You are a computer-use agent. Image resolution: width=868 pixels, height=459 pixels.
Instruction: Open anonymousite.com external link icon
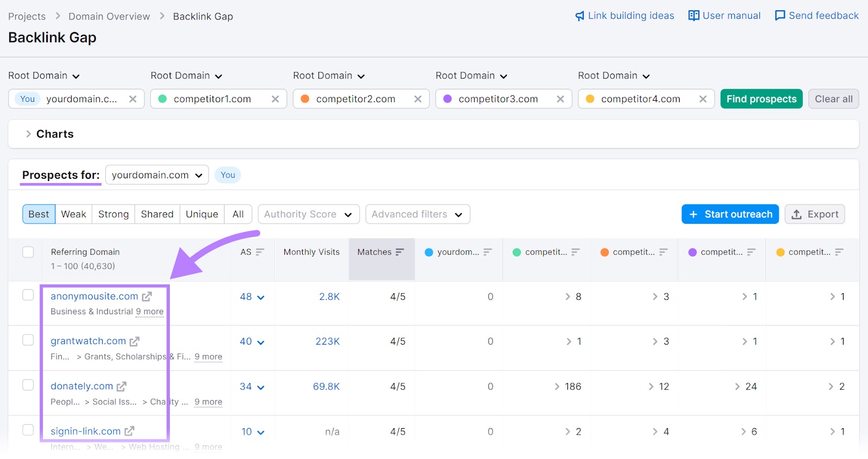(146, 296)
